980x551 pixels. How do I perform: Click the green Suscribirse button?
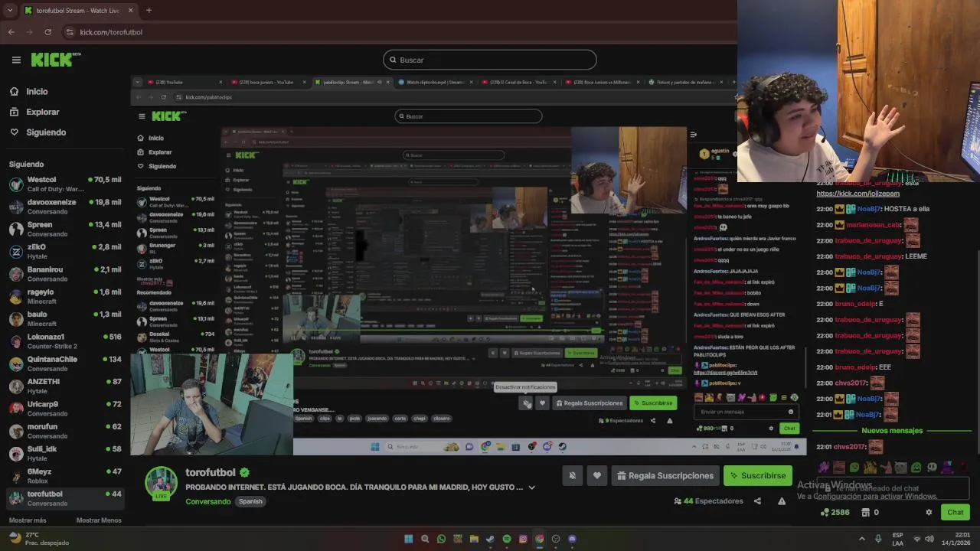click(x=757, y=475)
